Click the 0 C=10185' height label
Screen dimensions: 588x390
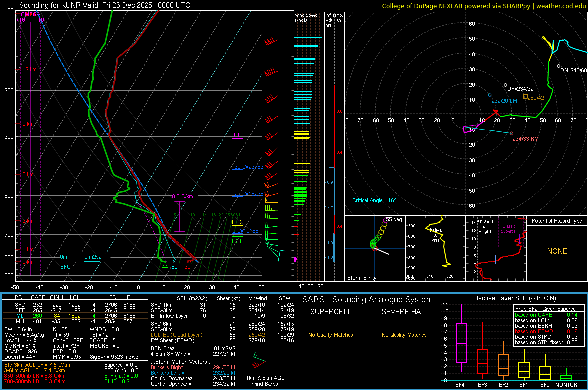[246, 231]
